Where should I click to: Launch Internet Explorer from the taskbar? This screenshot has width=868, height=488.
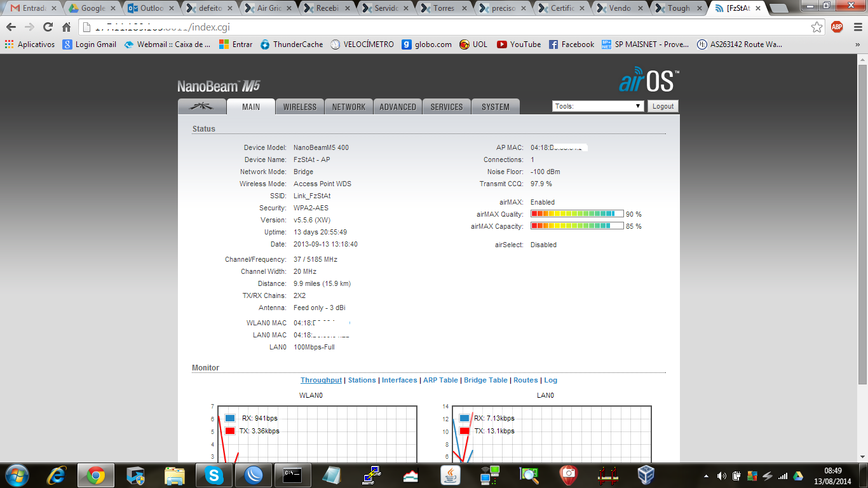57,475
